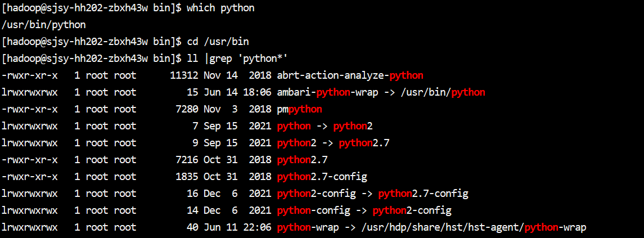Click the python-config symlink name at size 14
Viewport: 644px width, 238px height.
tap(313, 210)
